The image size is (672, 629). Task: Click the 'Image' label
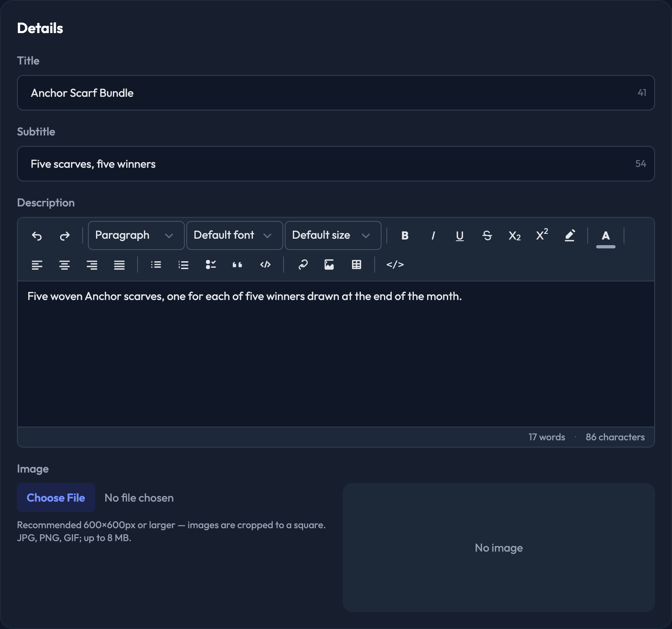point(33,469)
